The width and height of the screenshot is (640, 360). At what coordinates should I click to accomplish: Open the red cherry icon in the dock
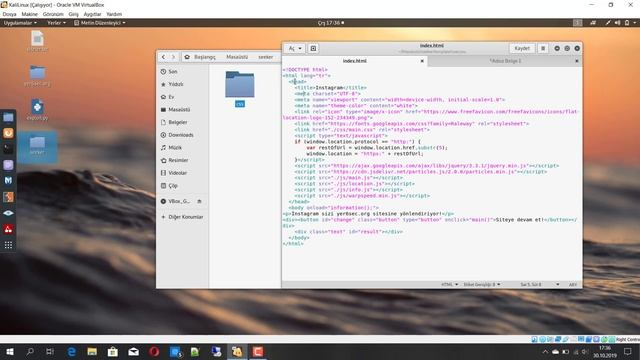pos(8,229)
